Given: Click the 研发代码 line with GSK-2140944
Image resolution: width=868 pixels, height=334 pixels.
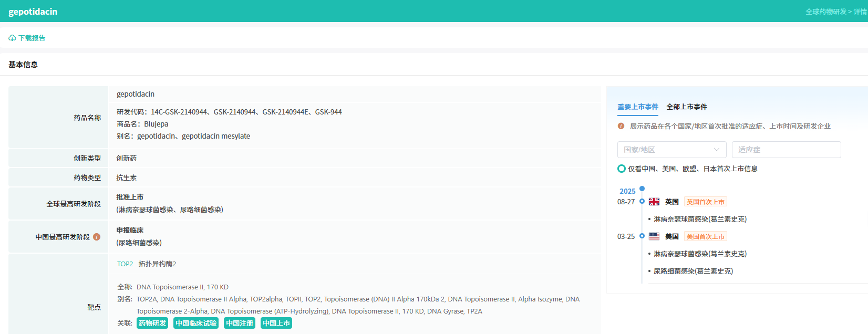Looking at the screenshot, I should (229, 112).
